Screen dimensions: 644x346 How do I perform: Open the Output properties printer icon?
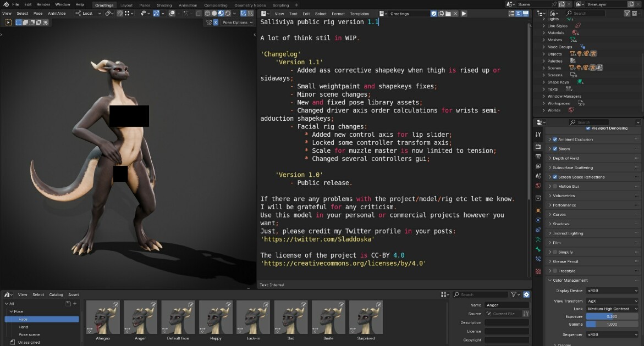click(x=538, y=156)
